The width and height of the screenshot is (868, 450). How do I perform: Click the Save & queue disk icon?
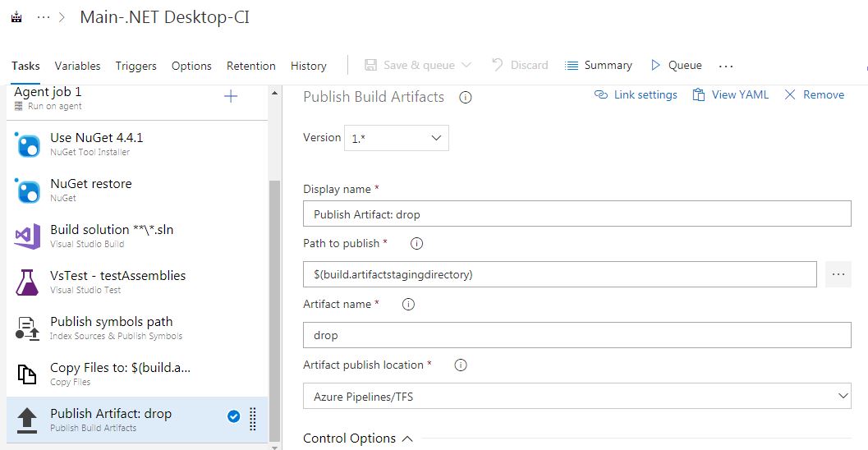tap(370, 66)
